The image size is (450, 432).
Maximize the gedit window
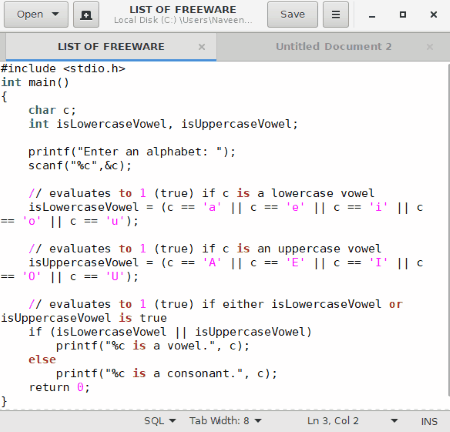click(x=403, y=15)
